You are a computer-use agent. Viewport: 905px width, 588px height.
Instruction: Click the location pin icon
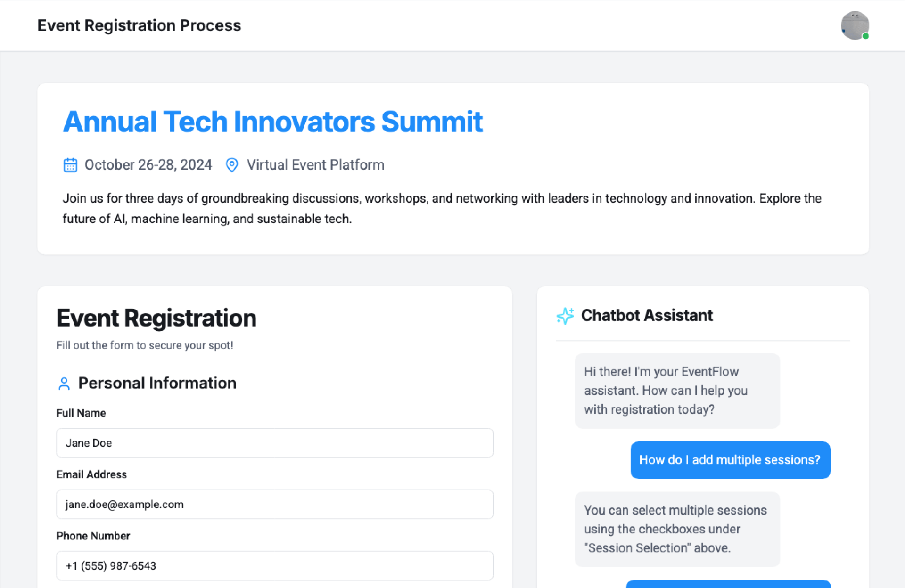231,165
